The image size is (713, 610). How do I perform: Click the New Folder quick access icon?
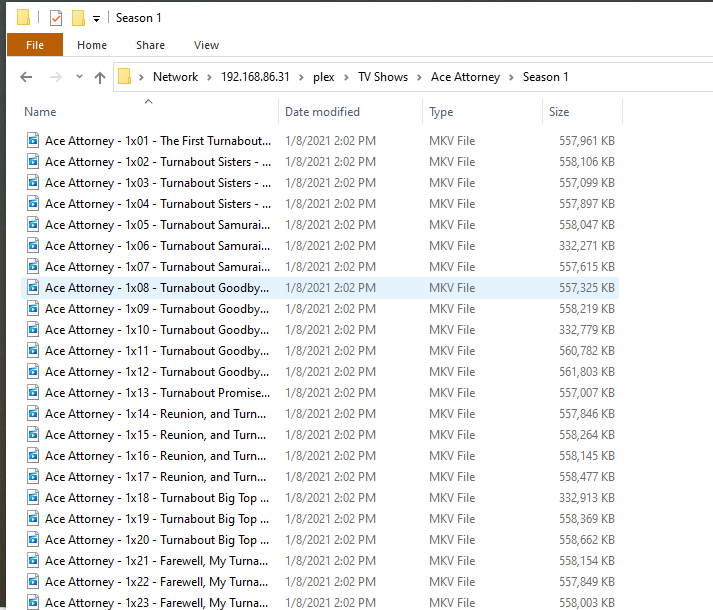coord(78,18)
